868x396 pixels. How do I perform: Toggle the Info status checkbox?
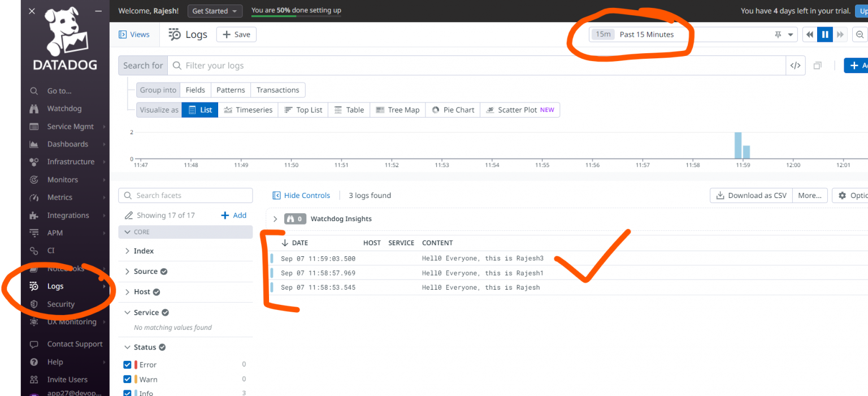pyautogui.click(x=127, y=393)
